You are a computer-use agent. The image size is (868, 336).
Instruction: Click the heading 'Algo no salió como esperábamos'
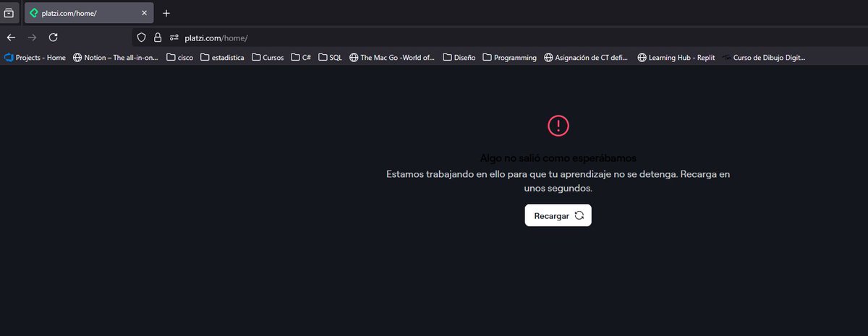[x=558, y=158]
